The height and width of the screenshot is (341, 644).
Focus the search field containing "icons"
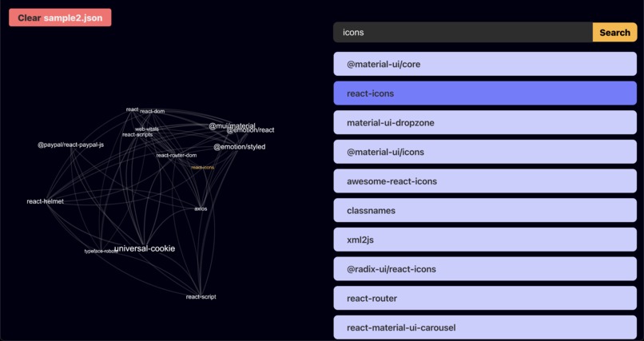click(x=463, y=33)
